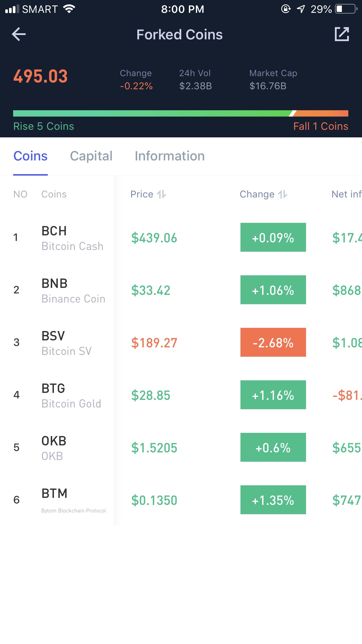Viewport: 362px width, 644px height.
Task: Open the Information tab
Action: (x=170, y=156)
